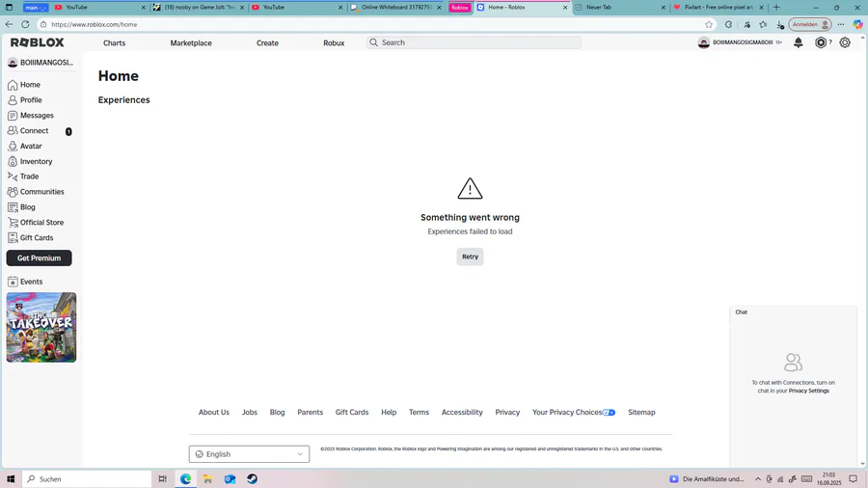
Task: Expand the English language dropdown
Action: tap(249, 454)
